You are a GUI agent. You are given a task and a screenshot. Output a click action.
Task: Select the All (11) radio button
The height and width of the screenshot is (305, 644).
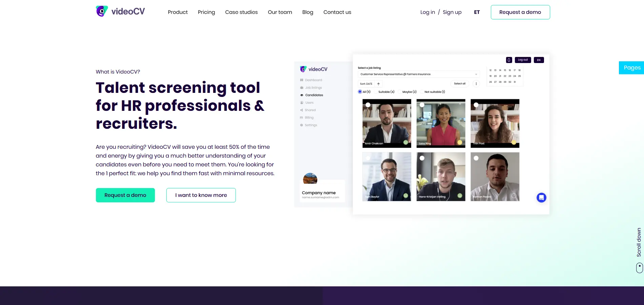point(360,92)
